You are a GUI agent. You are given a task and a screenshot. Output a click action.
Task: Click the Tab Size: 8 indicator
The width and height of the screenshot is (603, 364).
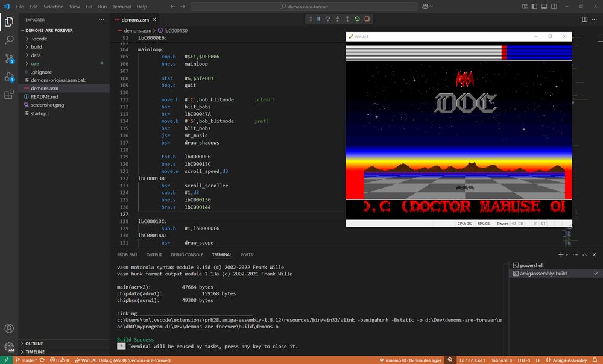[x=502, y=360]
